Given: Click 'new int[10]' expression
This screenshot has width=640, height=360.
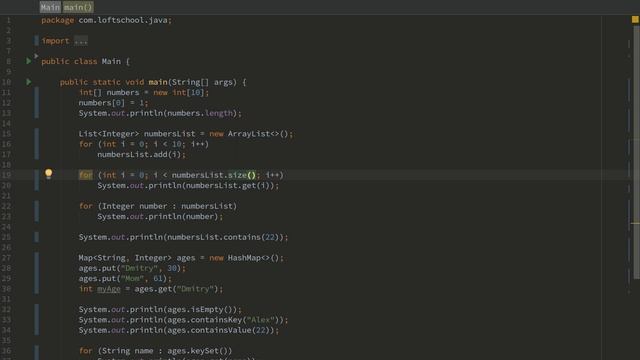Looking at the screenshot, I should pyautogui.click(x=179, y=93).
